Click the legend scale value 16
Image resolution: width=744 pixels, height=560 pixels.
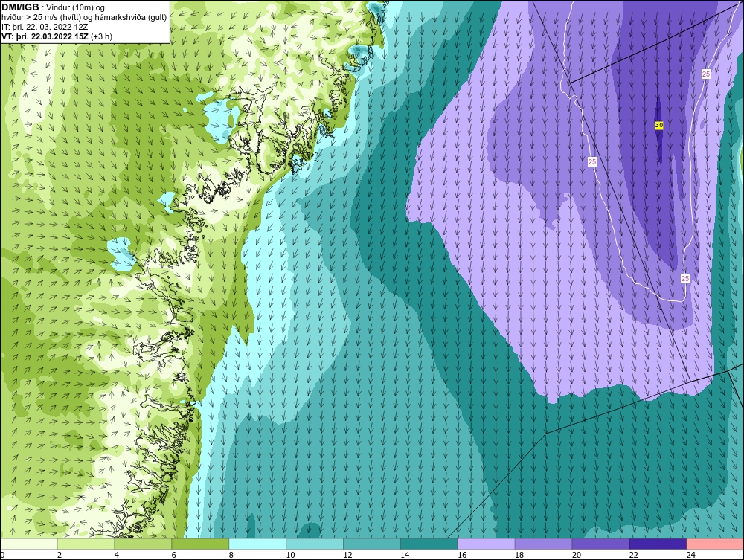[462, 555]
